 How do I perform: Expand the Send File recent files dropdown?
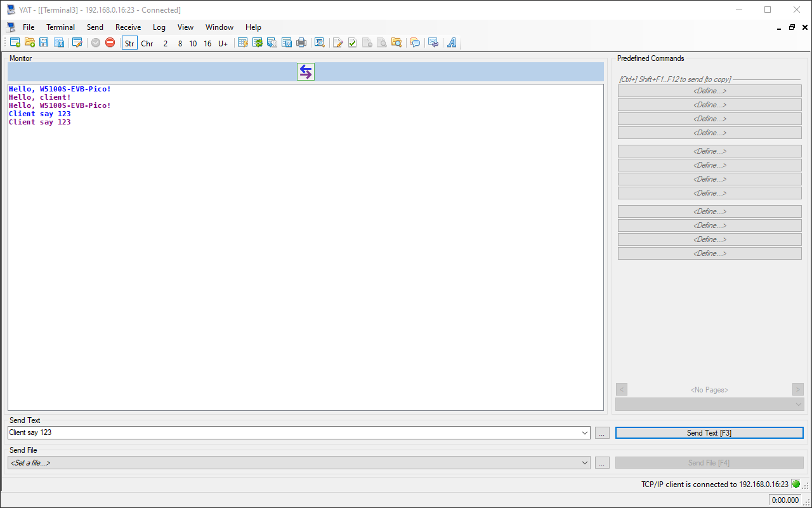pyautogui.click(x=585, y=463)
